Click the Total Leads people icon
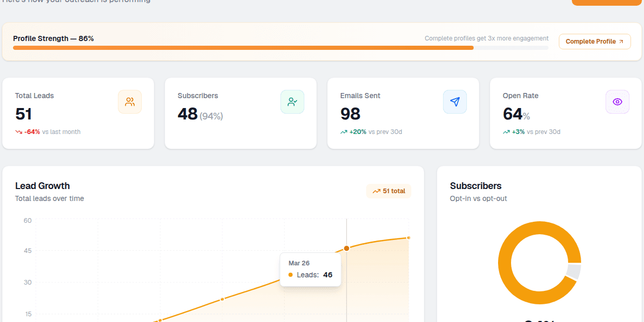The image size is (644, 322). [x=130, y=102]
